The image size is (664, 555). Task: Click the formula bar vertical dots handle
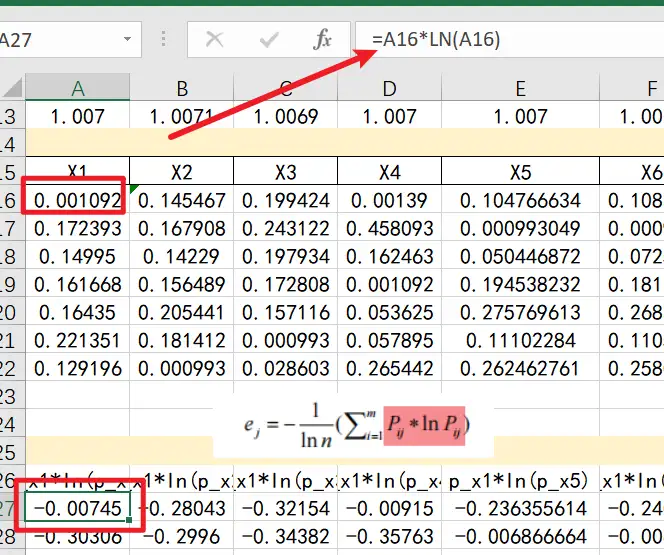(x=163, y=39)
